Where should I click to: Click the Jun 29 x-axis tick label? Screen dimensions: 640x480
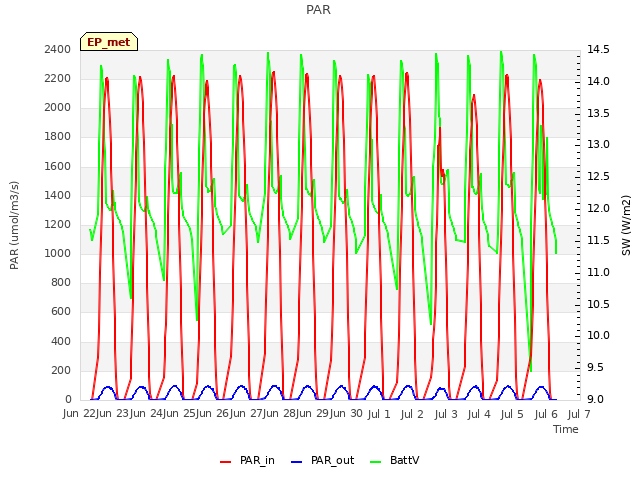(x=313, y=413)
